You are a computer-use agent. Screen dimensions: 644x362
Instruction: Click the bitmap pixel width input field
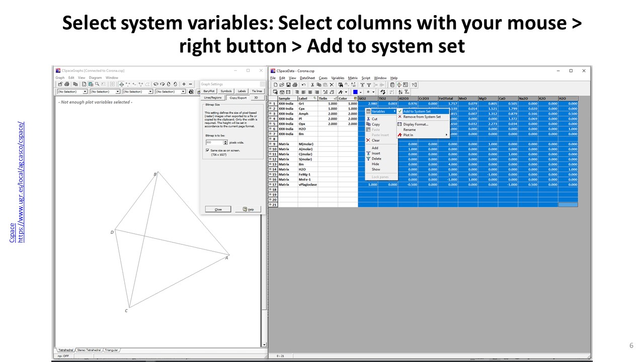click(213, 143)
